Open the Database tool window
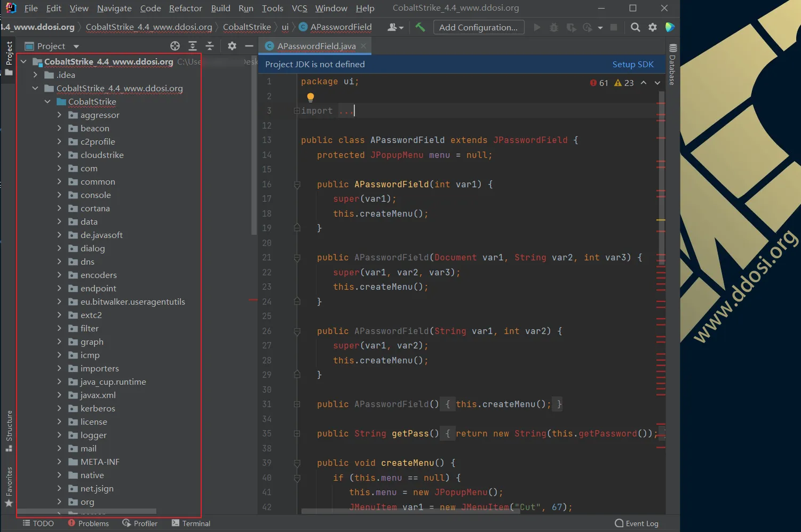The image size is (801, 532). (x=672, y=65)
